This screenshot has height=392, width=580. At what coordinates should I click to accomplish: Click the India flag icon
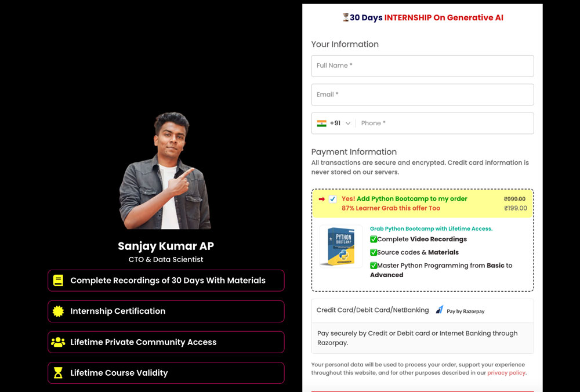coord(321,124)
